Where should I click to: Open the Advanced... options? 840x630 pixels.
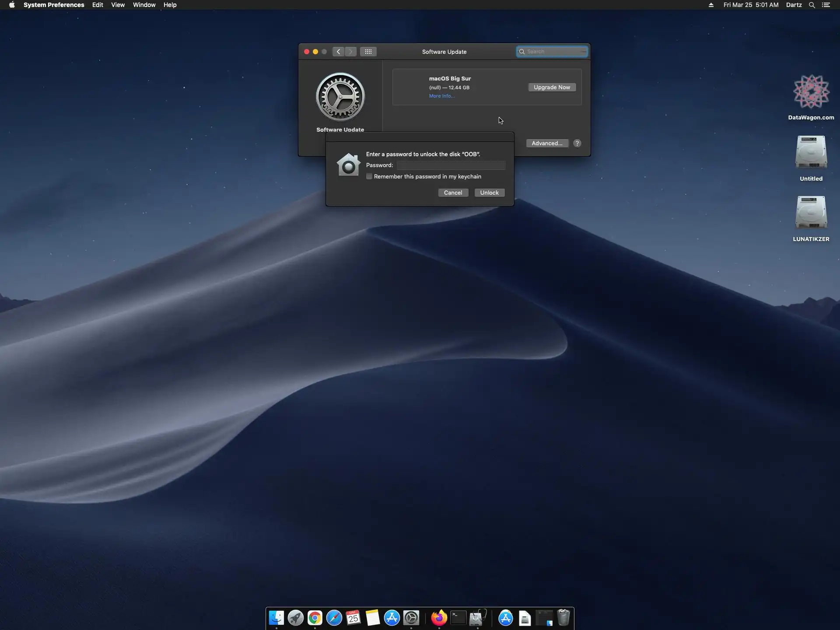547,143
